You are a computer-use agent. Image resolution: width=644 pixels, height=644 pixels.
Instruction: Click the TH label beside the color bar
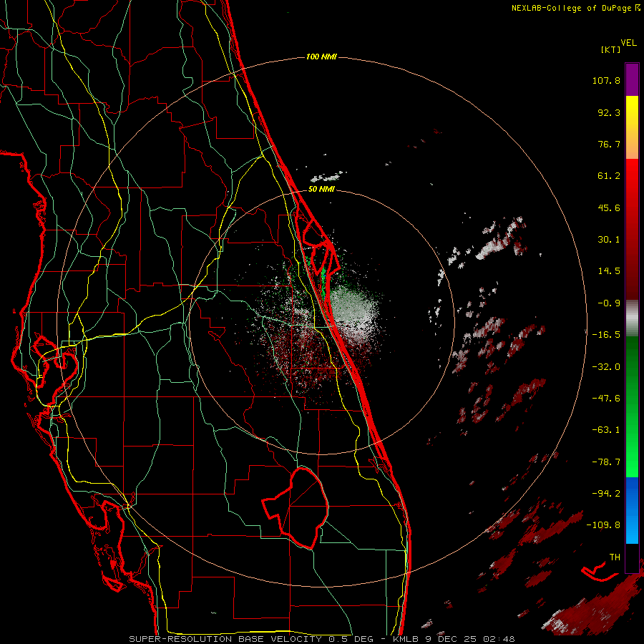(615, 557)
